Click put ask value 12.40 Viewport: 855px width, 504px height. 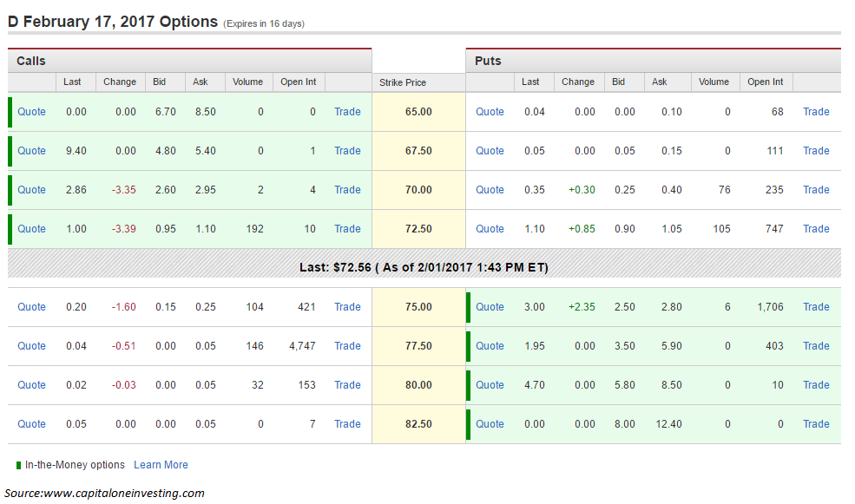click(668, 424)
